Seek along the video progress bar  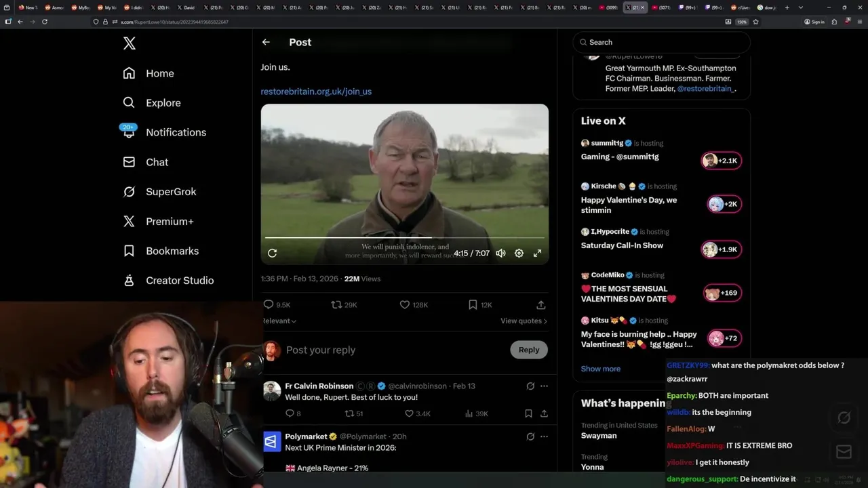click(404, 238)
